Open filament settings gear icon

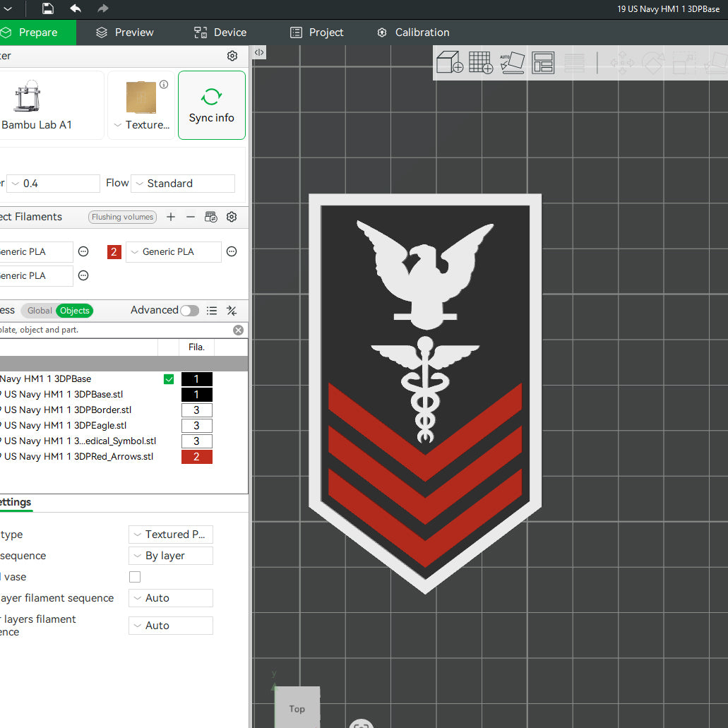(232, 217)
